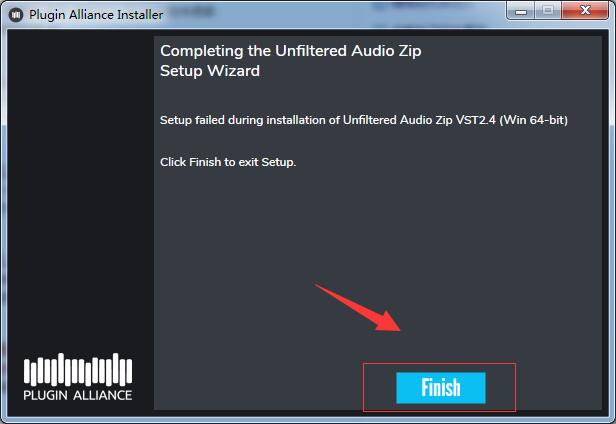
Task: Click the 'Completing the Unfiltered Audio Zip' heading
Action: pyautogui.click(x=291, y=51)
